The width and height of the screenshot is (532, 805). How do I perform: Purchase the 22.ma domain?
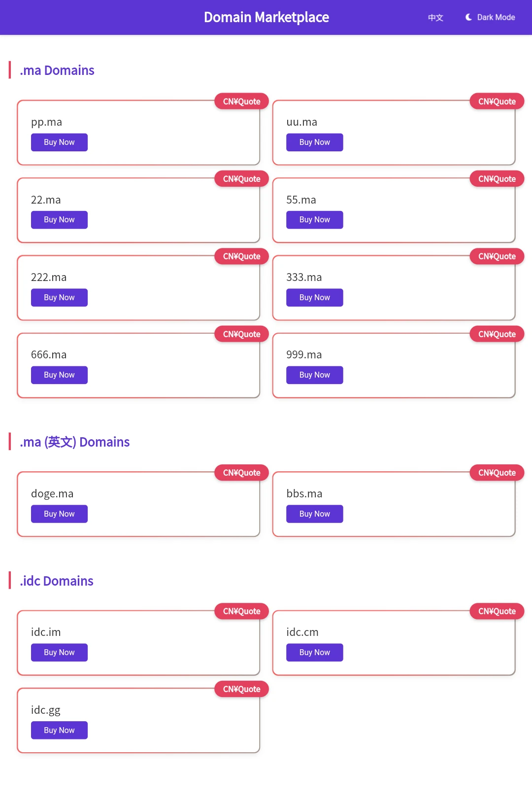tap(59, 220)
